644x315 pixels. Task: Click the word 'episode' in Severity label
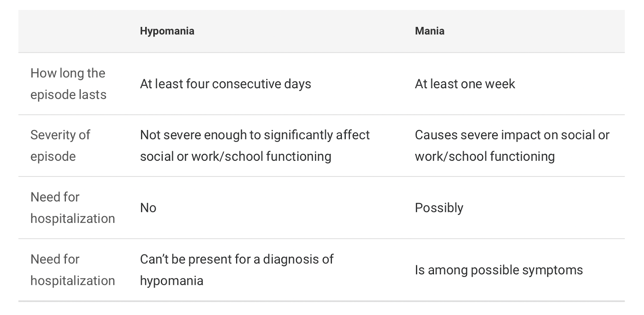[x=53, y=156]
